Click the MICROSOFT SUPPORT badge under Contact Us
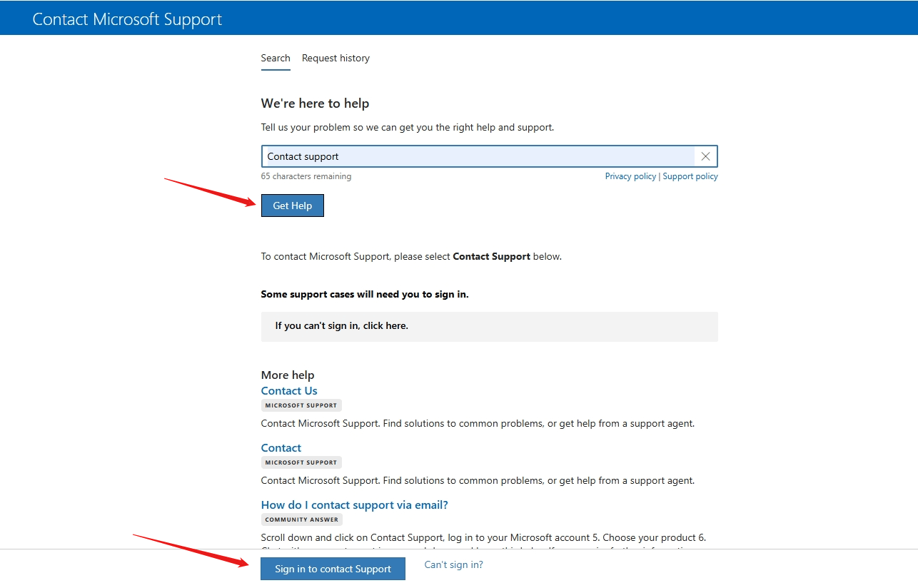Screen dimensions: 918x588 [301, 405]
